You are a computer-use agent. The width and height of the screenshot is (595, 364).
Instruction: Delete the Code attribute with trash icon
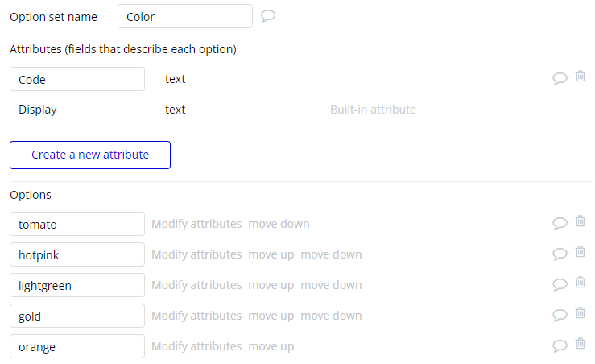[x=581, y=77]
